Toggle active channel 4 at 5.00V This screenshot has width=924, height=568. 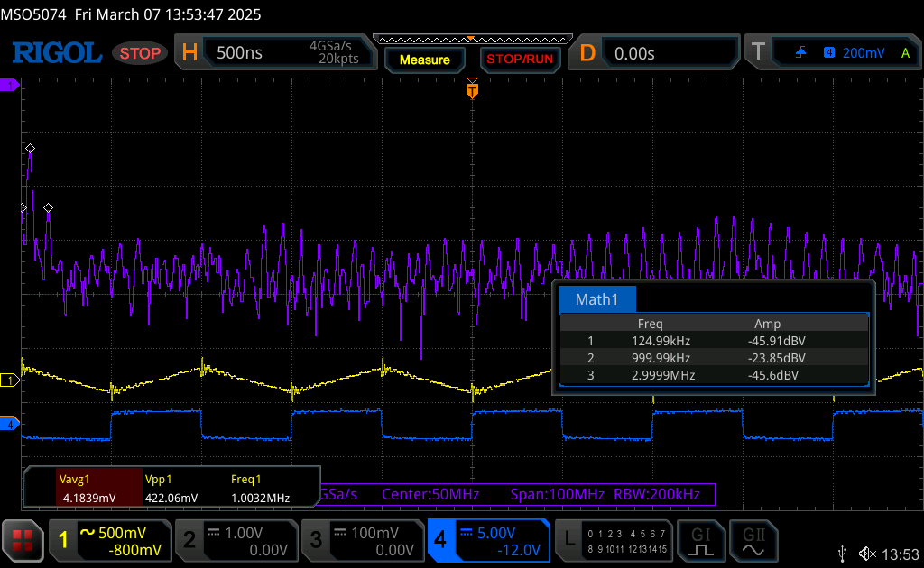tap(487, 541)
